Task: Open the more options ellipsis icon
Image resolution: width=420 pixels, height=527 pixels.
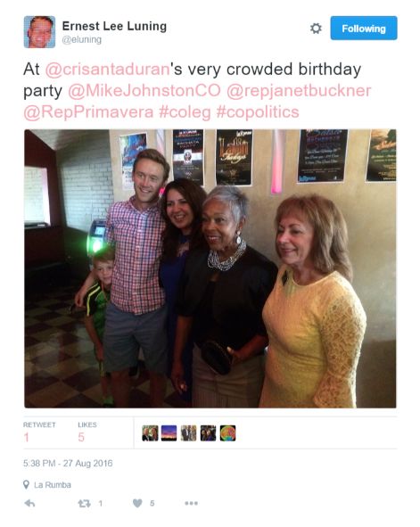Action: [x=191, y=503]
